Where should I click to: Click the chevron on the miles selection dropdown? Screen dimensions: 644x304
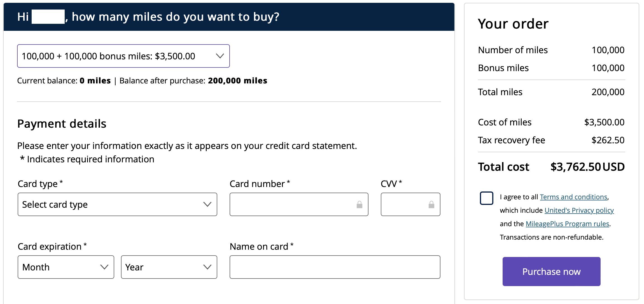[220, 56]
